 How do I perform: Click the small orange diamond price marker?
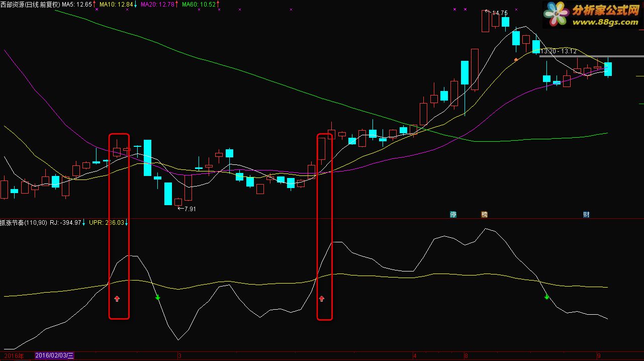(516, 59)
